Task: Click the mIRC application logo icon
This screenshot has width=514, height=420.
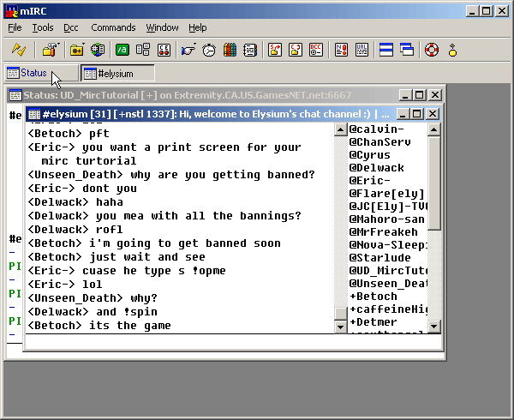Action: [x=12, y=11]
